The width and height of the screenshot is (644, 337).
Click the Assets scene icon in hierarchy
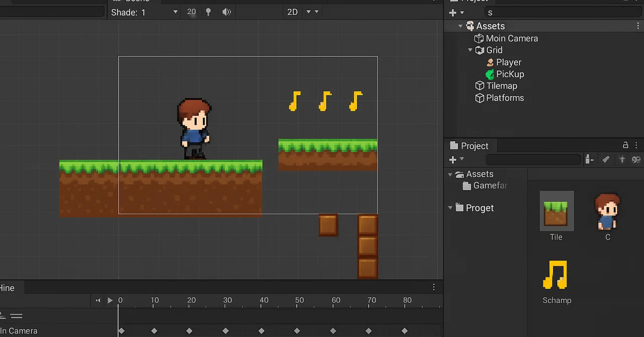point(470,26)
